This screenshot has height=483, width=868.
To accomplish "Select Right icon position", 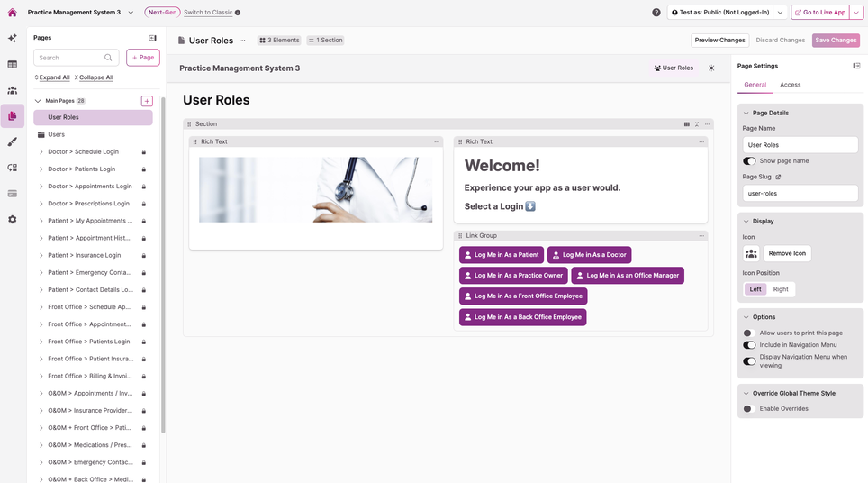I will [x=781, y=289].
